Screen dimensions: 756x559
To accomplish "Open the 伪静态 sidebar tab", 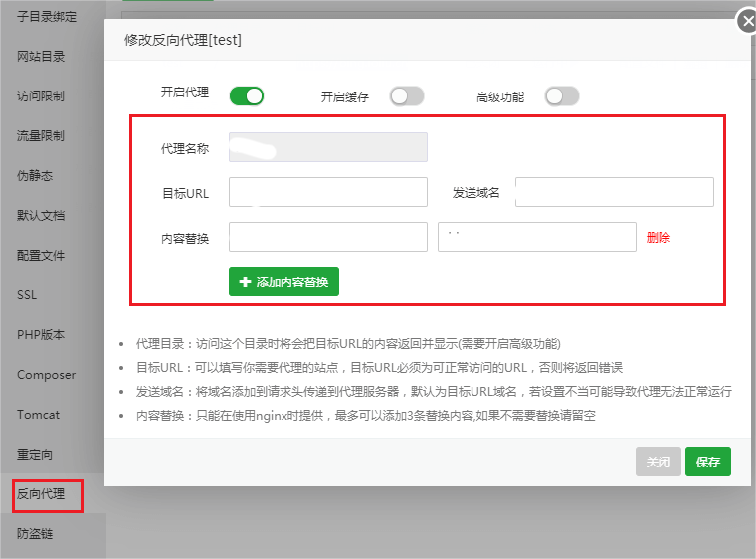I will tap(35, 176).
